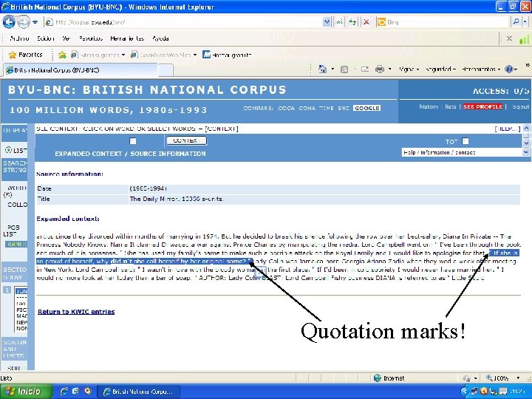
Task: Close the toolbar with grey X
Action: click(x=509, y=38)
